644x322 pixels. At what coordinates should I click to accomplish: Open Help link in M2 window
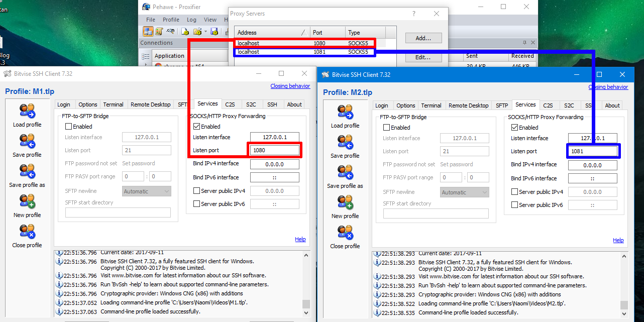pos(618,240)
